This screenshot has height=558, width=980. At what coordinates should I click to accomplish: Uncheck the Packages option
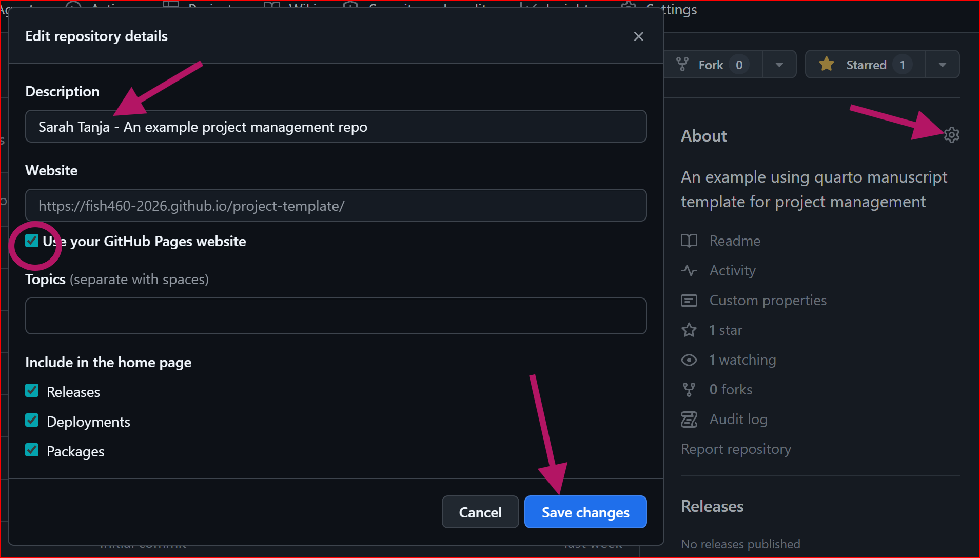32,450
